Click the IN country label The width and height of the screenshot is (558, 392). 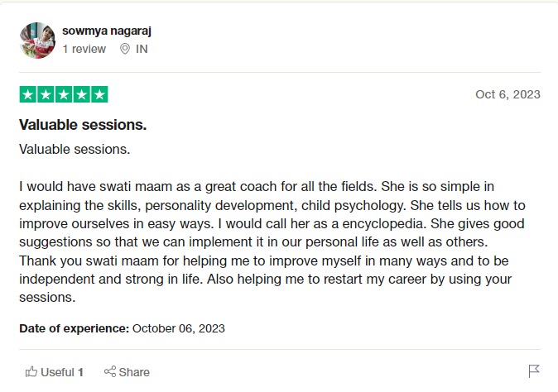coord(142,49)
